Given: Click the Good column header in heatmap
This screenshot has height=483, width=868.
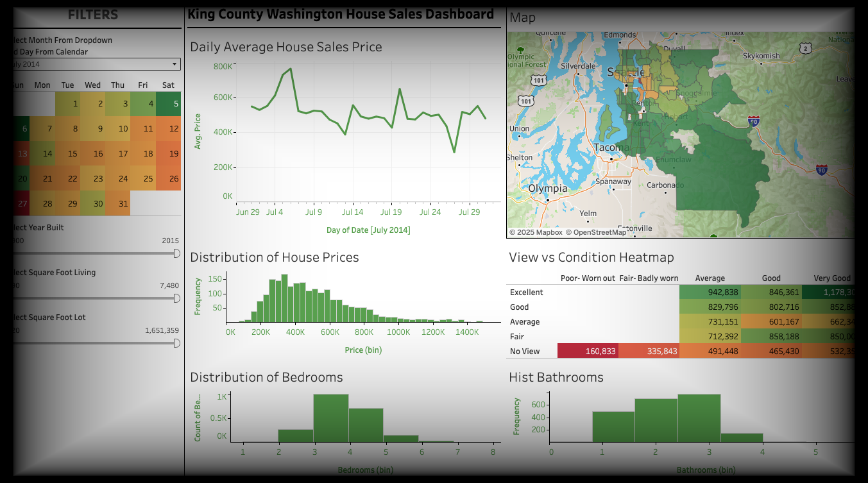Looking at the screenshot, I should point(771,278).
